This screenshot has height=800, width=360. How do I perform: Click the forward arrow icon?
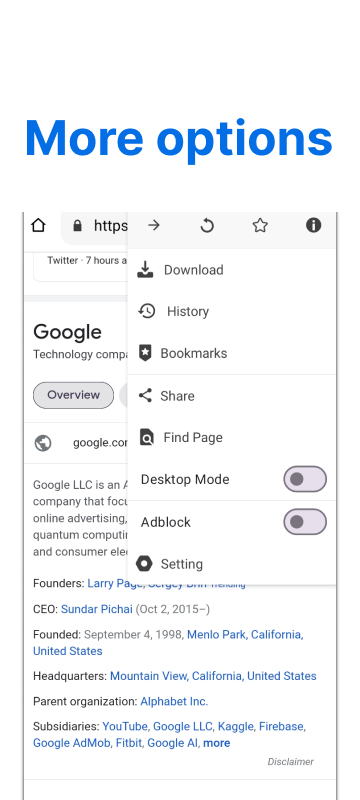coord(153,225)
